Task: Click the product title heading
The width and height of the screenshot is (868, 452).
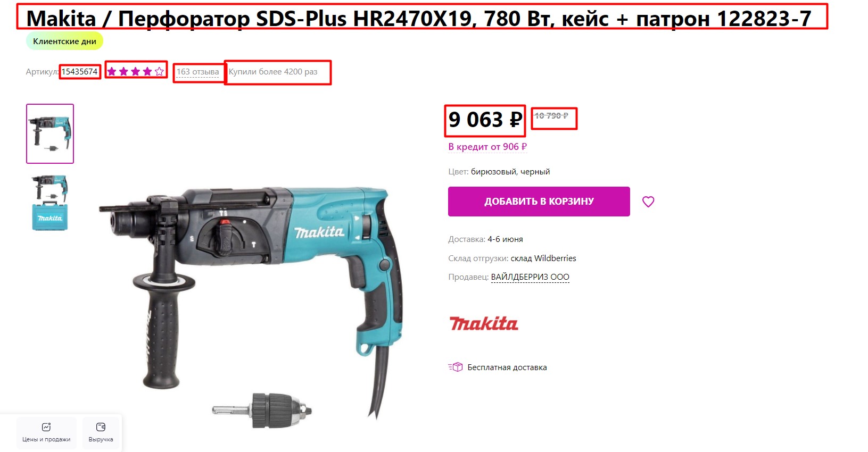Action: click(x=419, y=19)
